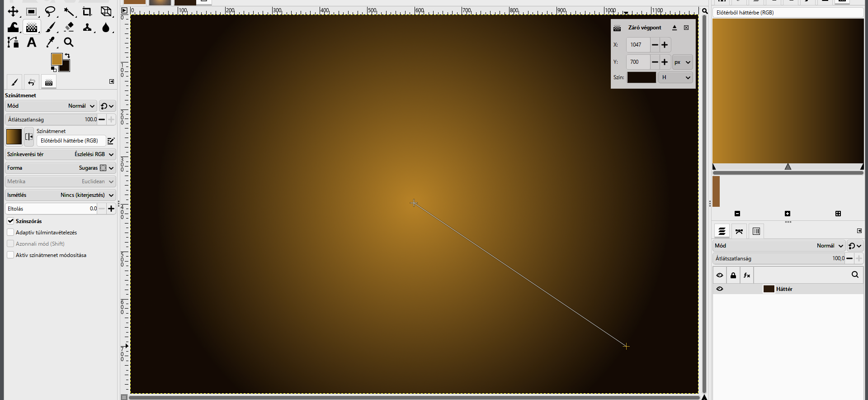Select the Crop tool
The width and height of the screenshot is (868, 400).
pos(87,12)
